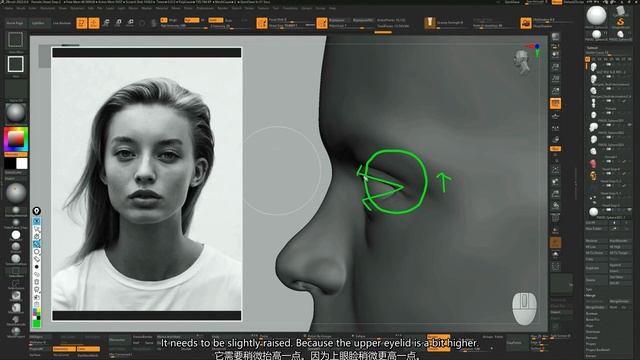Image resolution: width=640 pixels, height=360 pixels.
Task: Expand the Extract section
Action: pos(591,356)
